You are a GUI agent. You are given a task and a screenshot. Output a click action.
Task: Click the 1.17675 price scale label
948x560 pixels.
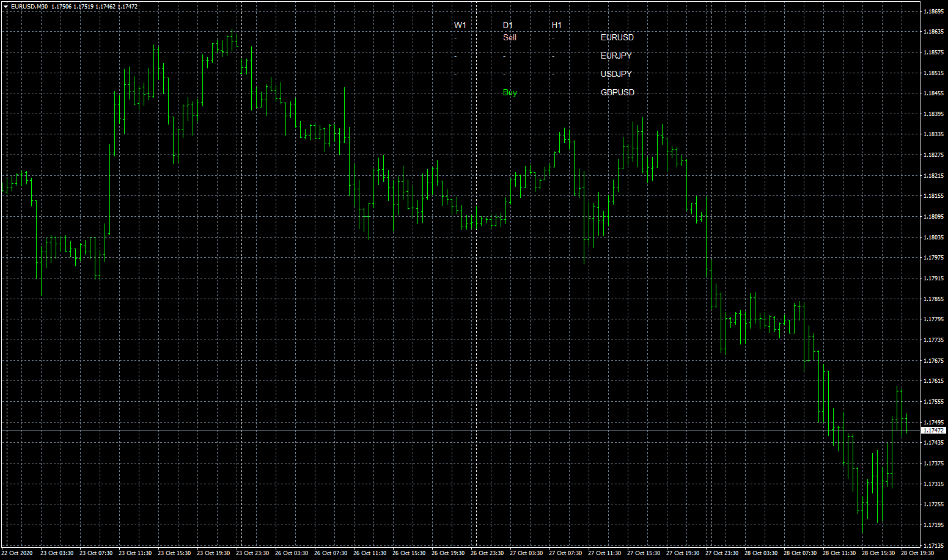pos(934,361)
